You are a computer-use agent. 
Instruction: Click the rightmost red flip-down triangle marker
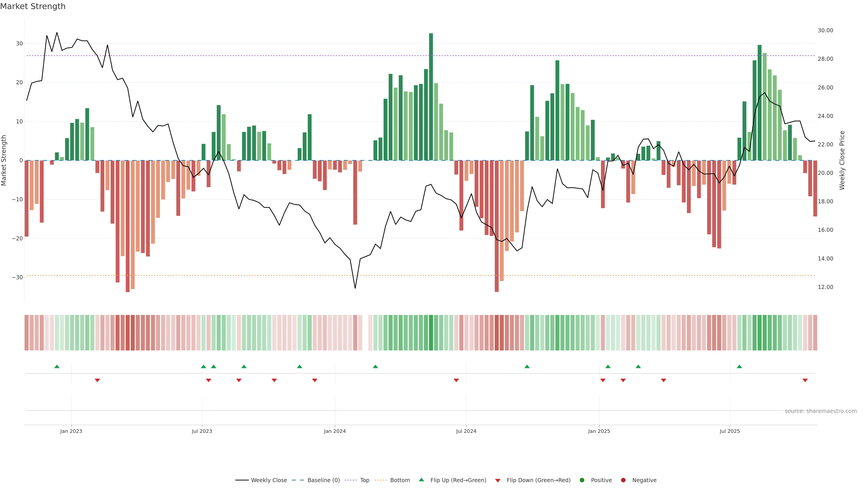click(x=805, y=380)
